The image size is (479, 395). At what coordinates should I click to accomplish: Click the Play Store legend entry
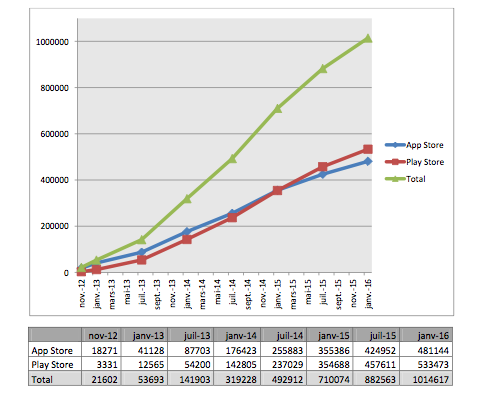(414, 162)
